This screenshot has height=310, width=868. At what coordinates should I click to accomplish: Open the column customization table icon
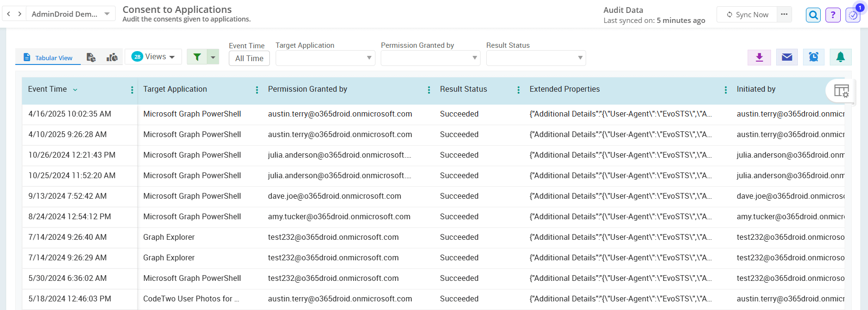point(841,90)
